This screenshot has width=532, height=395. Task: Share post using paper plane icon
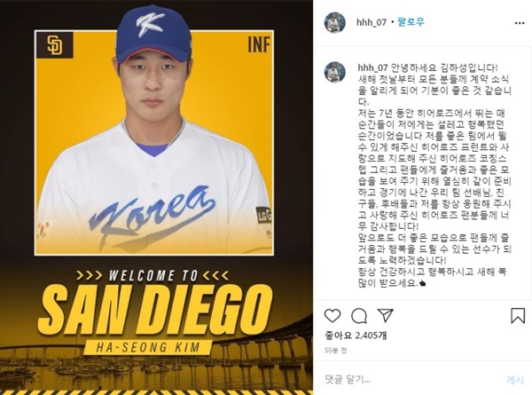(386, 315)
